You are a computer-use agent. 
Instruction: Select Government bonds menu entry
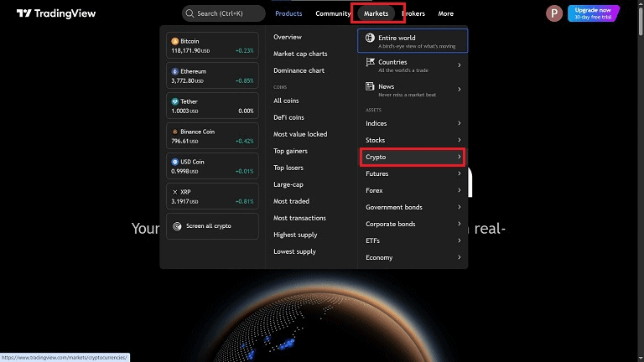[x=394, y=207]
